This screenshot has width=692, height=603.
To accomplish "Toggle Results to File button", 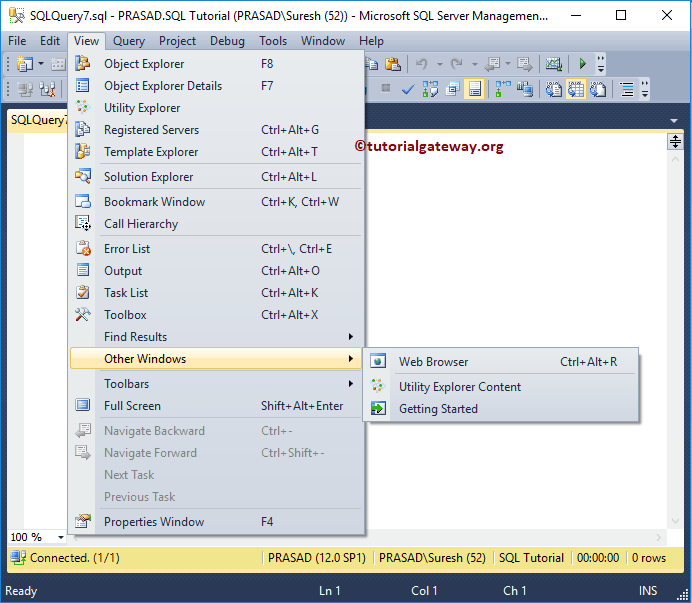I will pos(598,89).
